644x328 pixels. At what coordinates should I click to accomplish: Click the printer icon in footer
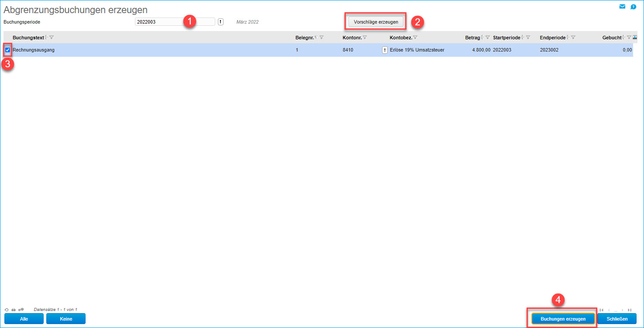(14, 309)
